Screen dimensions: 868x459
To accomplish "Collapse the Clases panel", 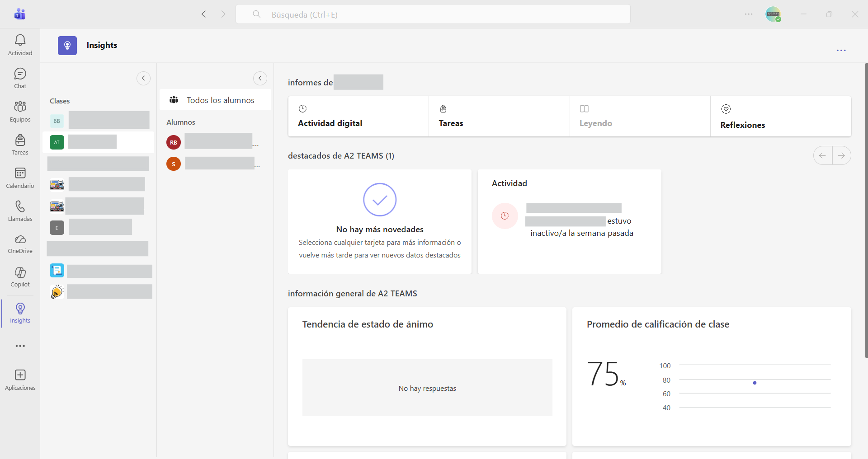I will tap(143, 78).
